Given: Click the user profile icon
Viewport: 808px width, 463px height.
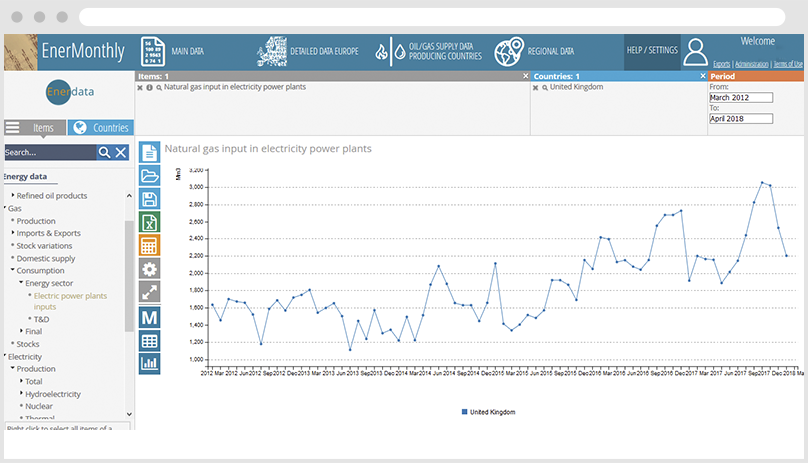Looking at the screenshot, I should coord(696,51).
